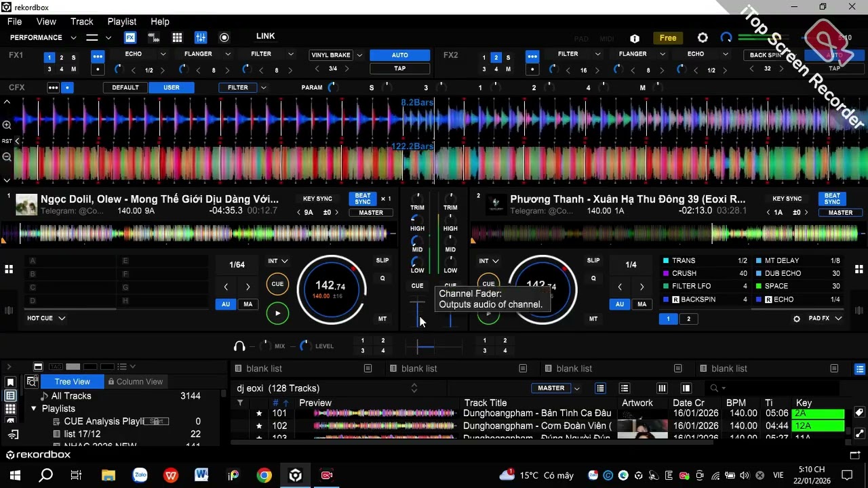
Task: Open the File menu
Action: [x=14, y=22]
